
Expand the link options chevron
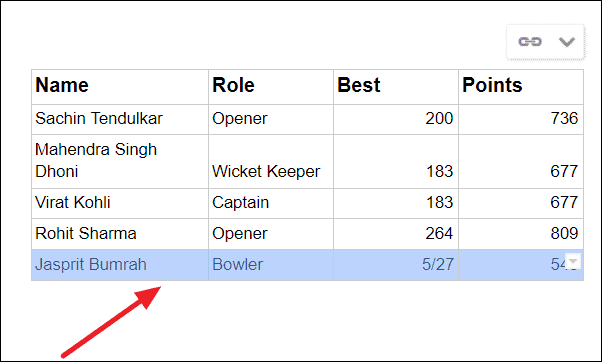click(x=567, y=41)
